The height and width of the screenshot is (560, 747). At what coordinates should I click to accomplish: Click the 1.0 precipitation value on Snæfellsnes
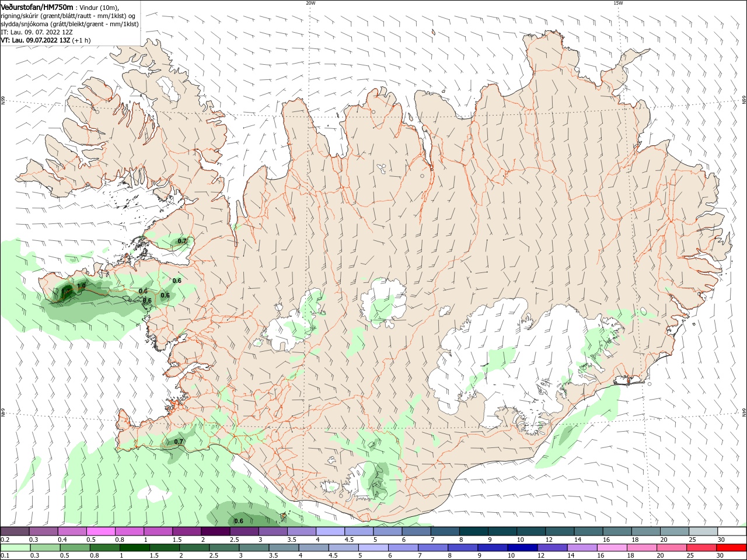pyautogui.click(x=82, y=286)
